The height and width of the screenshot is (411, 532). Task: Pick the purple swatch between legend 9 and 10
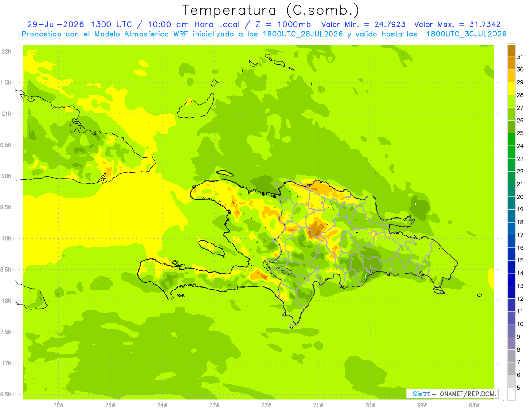pyautogui.click(x=511, y=330)
